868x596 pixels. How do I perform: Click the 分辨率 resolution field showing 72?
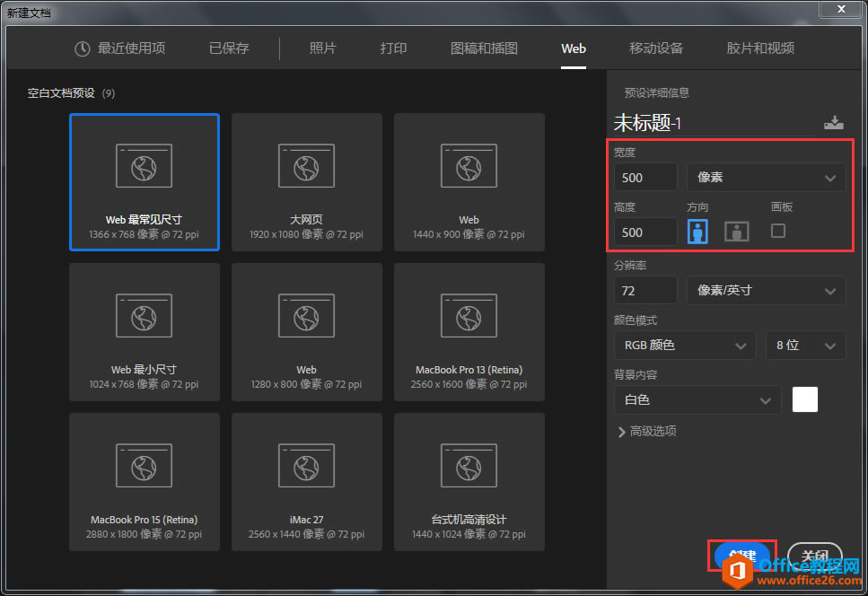pyautogui.click(x=645, y=291)
